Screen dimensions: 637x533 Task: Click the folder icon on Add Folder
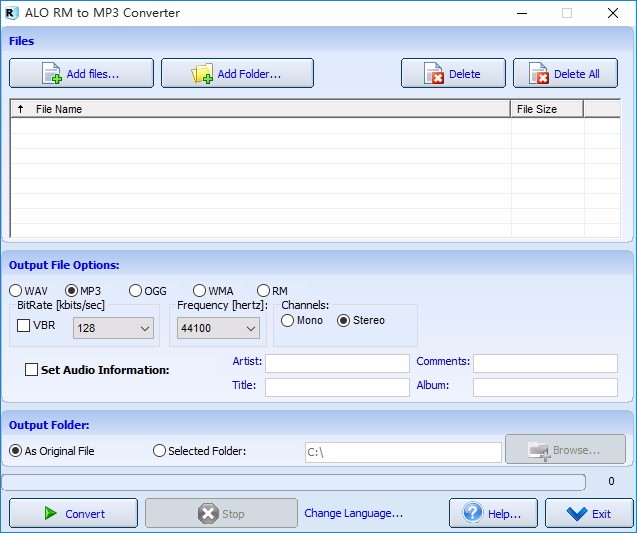pyautogui.click(x=202, y=74)
